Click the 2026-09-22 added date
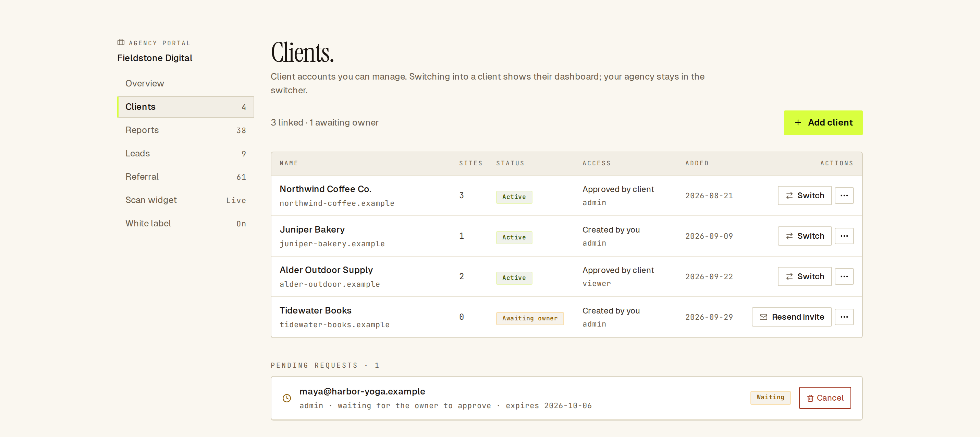 pos(709,276)
